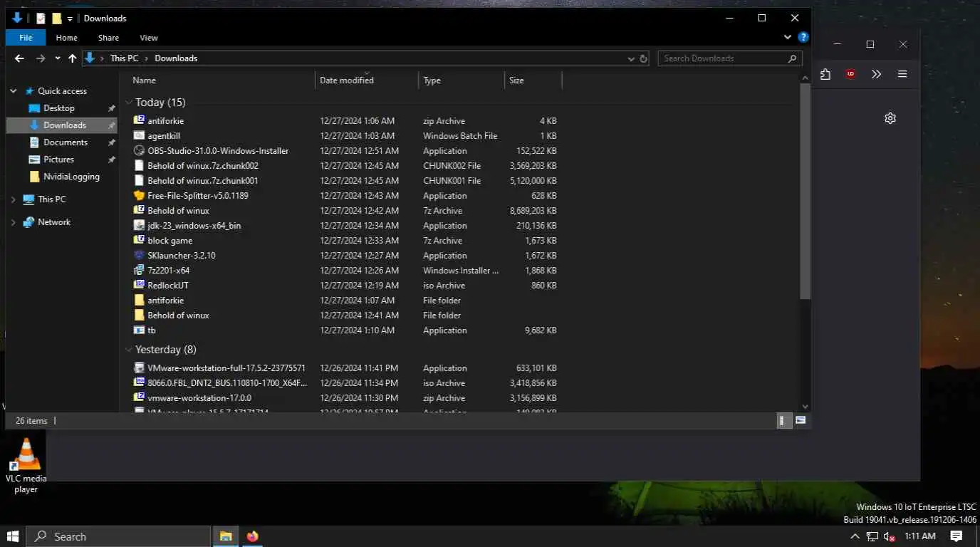980x547 pixels.
Task: Expand the ribbon chevron
Action: click(788, 37)
